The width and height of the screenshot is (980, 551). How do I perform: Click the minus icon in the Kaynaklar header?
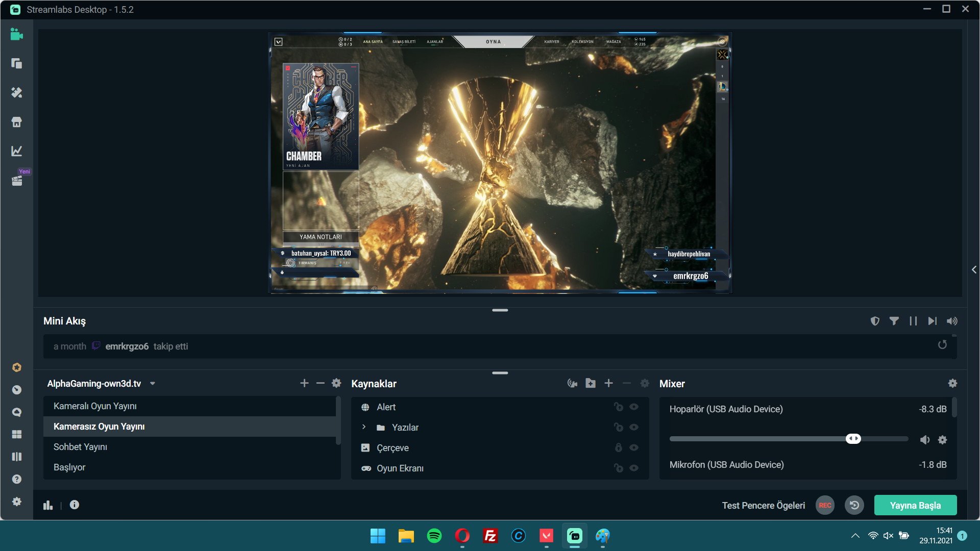[x=627, y=383]
